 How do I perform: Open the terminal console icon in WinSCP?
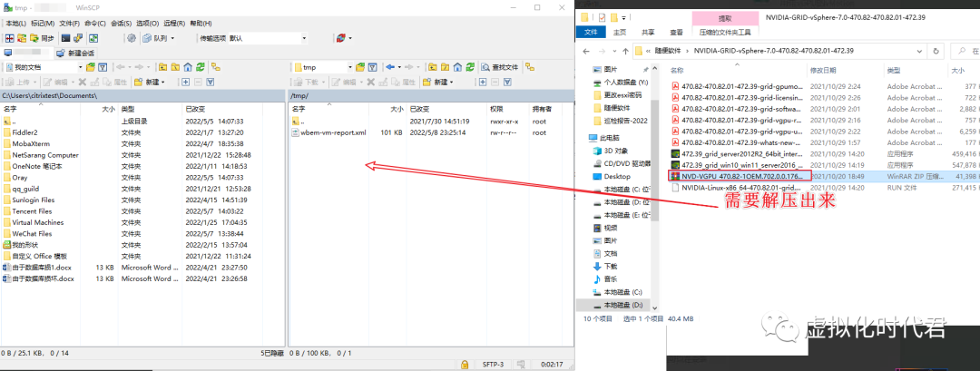(65, 38)
